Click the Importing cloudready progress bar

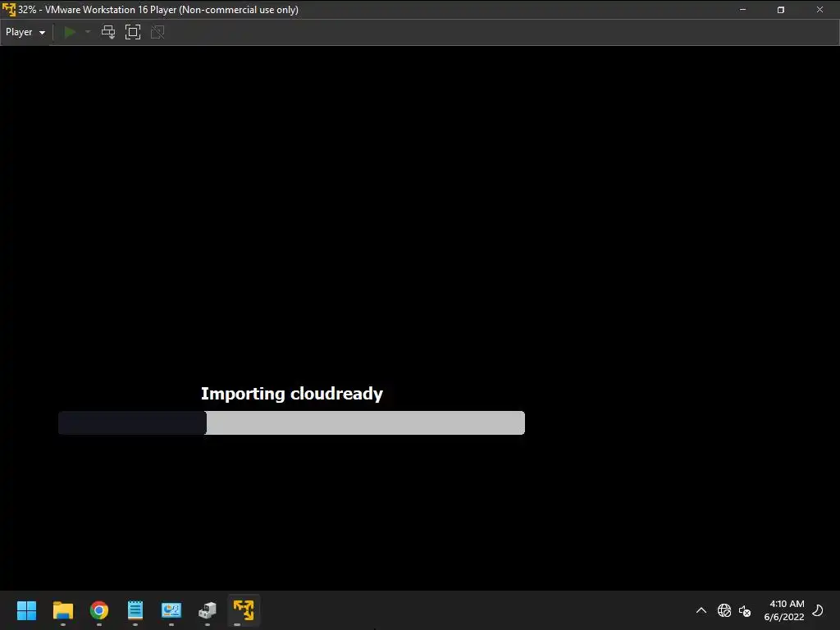[291, 422]
